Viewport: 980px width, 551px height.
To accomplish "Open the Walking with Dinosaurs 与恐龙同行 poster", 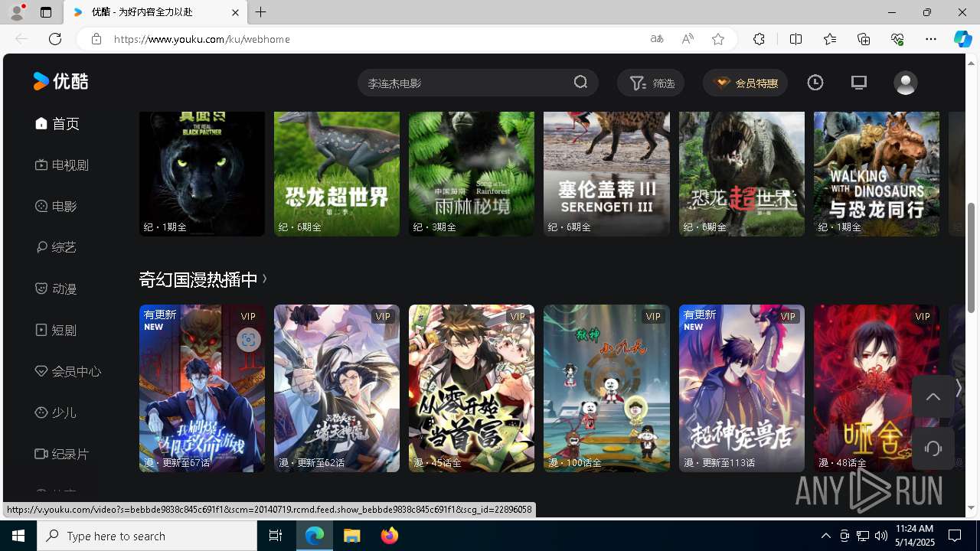I will (x=877, y=174).
